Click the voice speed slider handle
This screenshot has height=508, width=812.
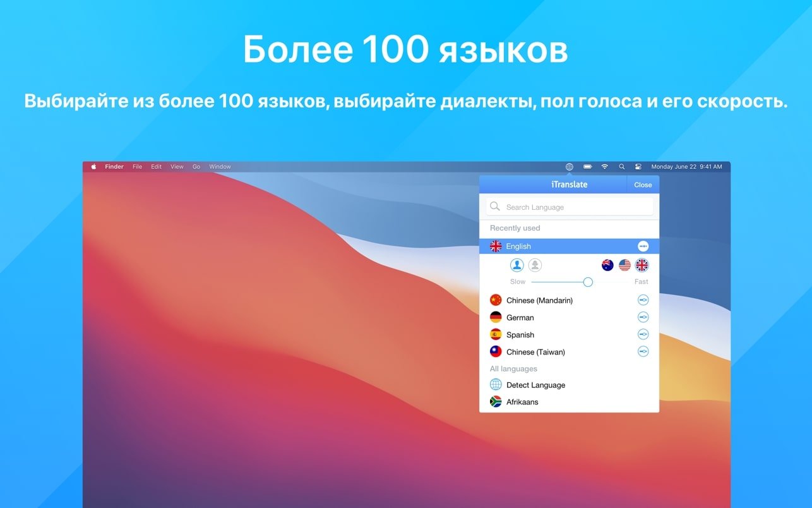pyautogui.click(x=588, y=282)
